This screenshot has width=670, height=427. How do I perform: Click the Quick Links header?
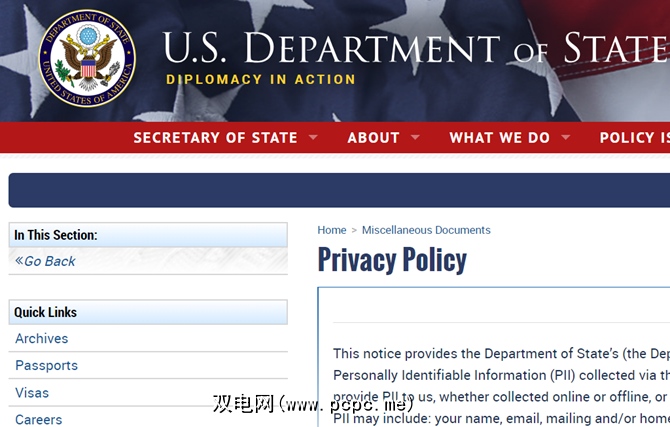pyautogui.click(x=45, y=313)
